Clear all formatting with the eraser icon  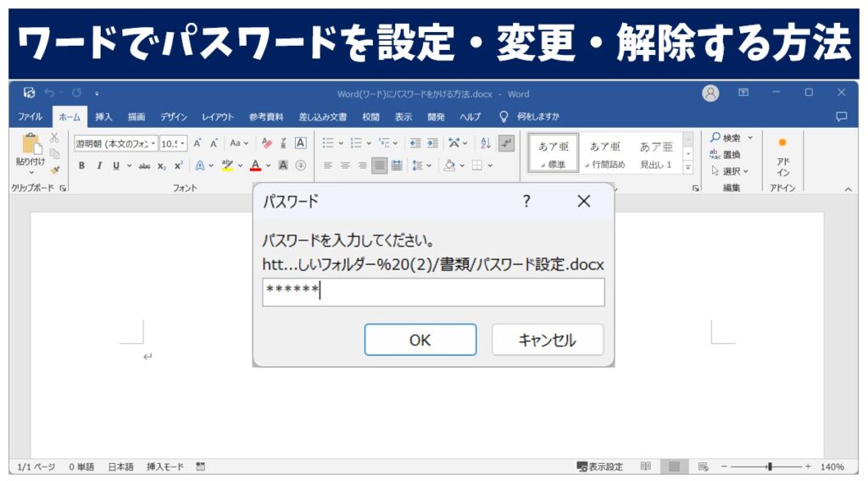click(x=267, y=143)
